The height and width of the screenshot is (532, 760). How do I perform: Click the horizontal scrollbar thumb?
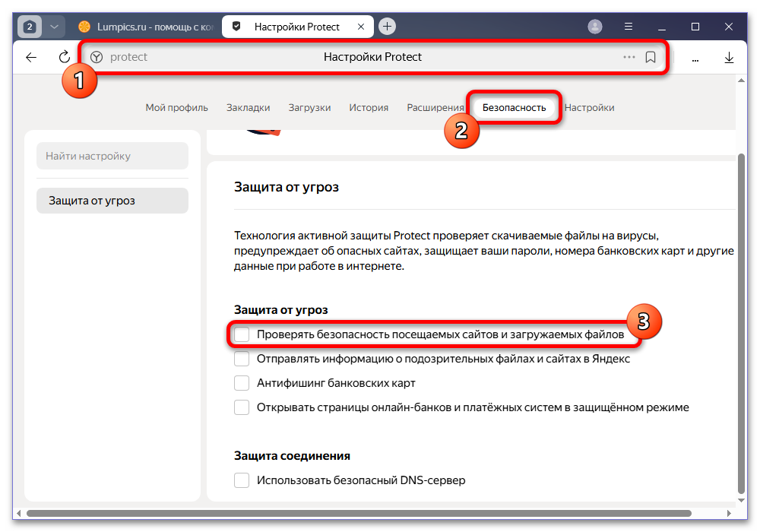359,513
